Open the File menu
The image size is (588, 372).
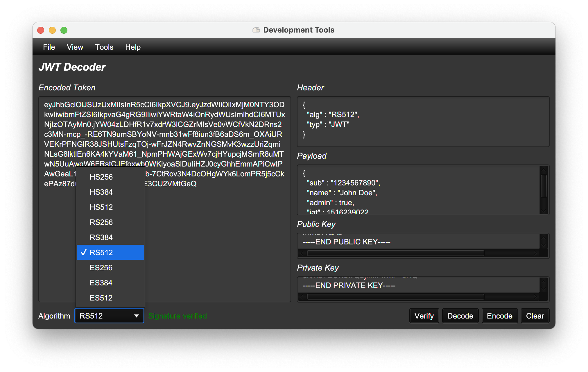(x=49, y=47)
